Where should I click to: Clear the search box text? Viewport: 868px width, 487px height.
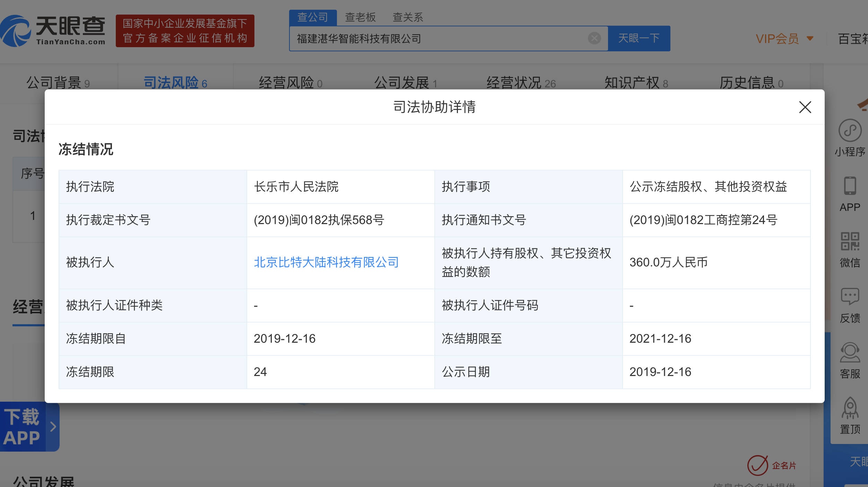(x=594, y=38)
